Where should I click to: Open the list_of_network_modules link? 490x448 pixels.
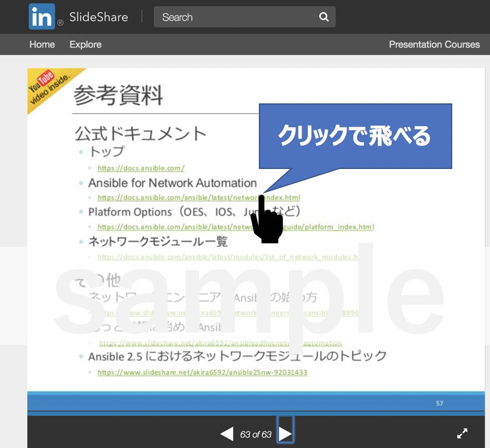tap(228, 257)
